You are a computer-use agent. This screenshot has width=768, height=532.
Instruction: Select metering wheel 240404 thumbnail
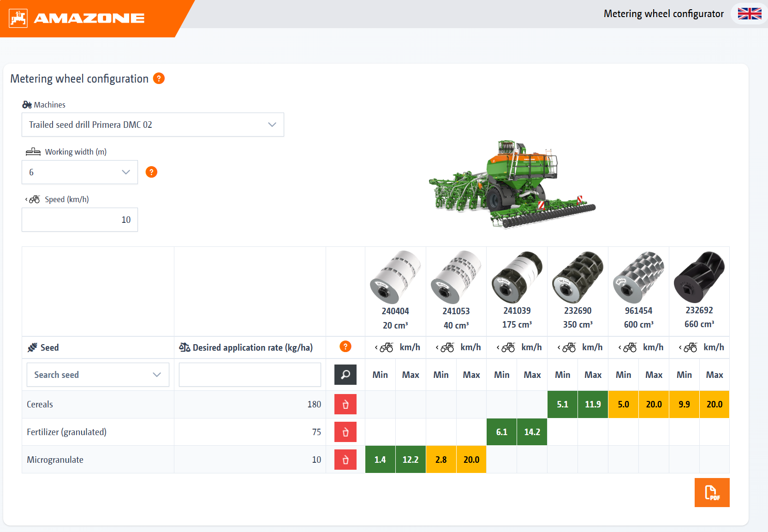[395, 277]
